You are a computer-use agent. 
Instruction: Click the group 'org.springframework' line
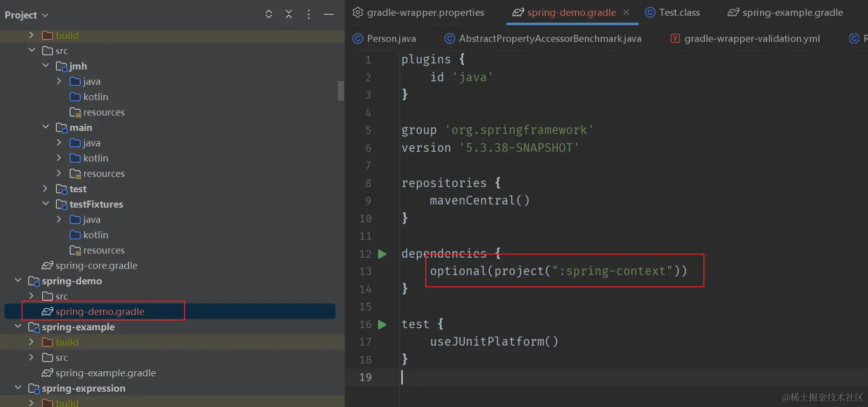coord(497,130)
